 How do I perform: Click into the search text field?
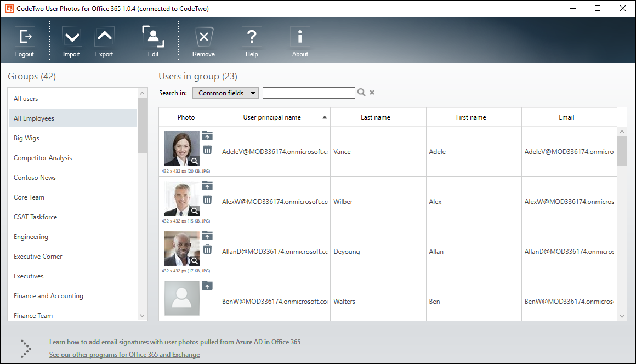pos(309,93)
